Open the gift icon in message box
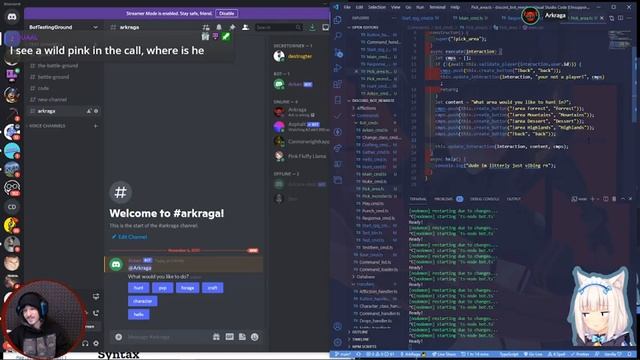This screenshot has width=640, height=360. (x=216, y=337)
